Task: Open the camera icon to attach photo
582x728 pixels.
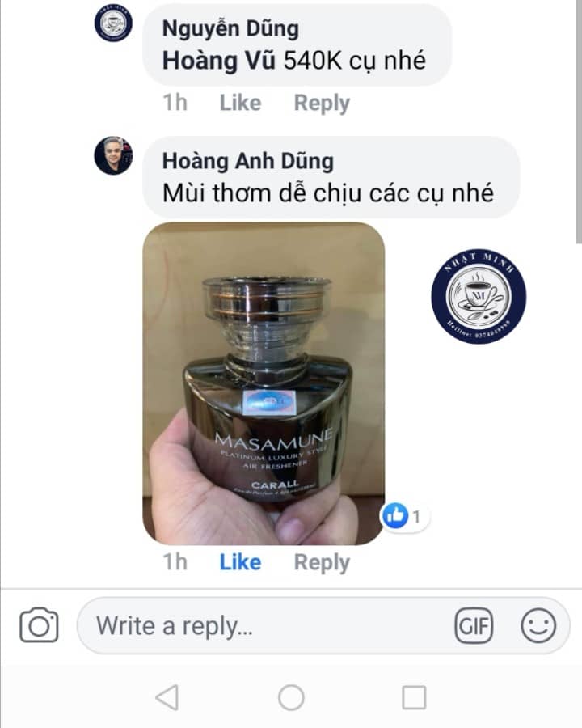Action: pos(39,625)
